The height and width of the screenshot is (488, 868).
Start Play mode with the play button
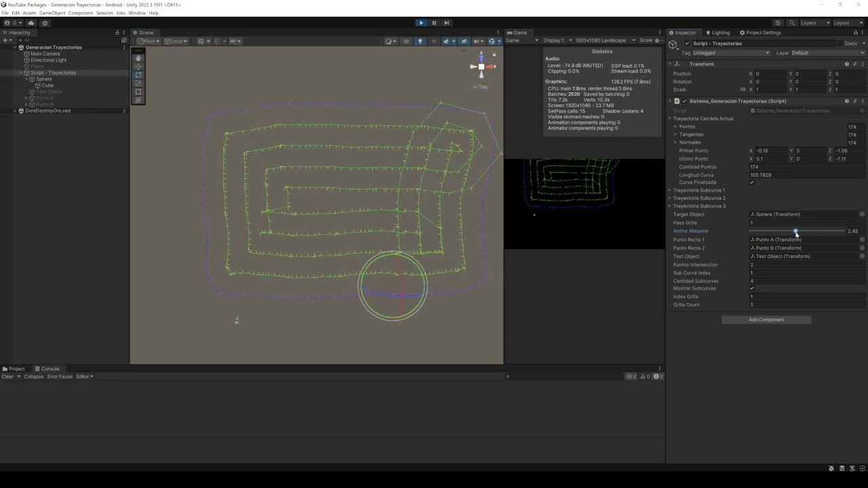(x=421, y=22)
